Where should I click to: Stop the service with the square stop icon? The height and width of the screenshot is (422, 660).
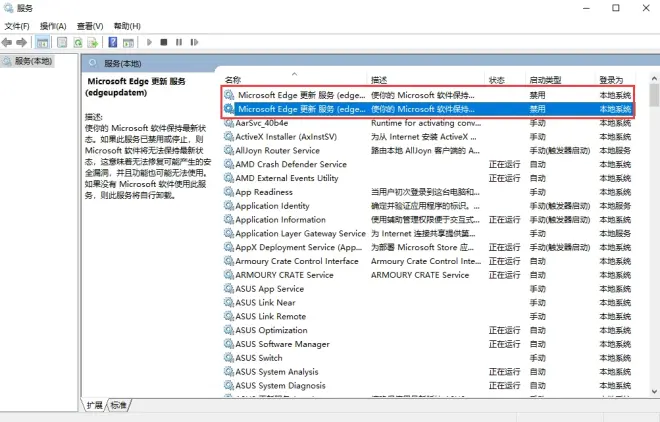click(164, 42)
